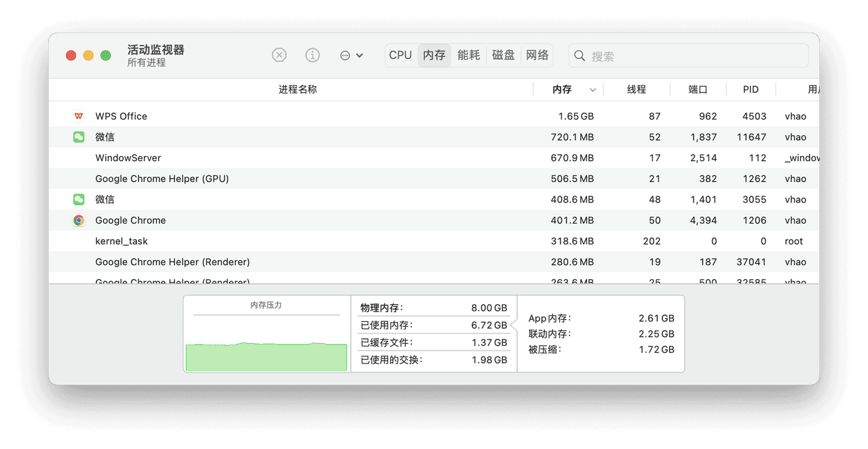Click the WeChat icon using 720.1 MB
Screen dimensions: 868x449
79,137
